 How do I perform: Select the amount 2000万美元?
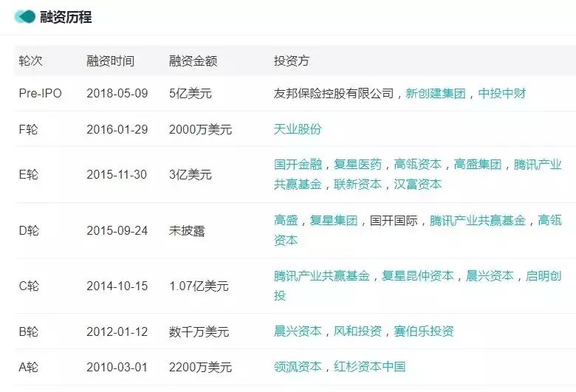(201, 129)
